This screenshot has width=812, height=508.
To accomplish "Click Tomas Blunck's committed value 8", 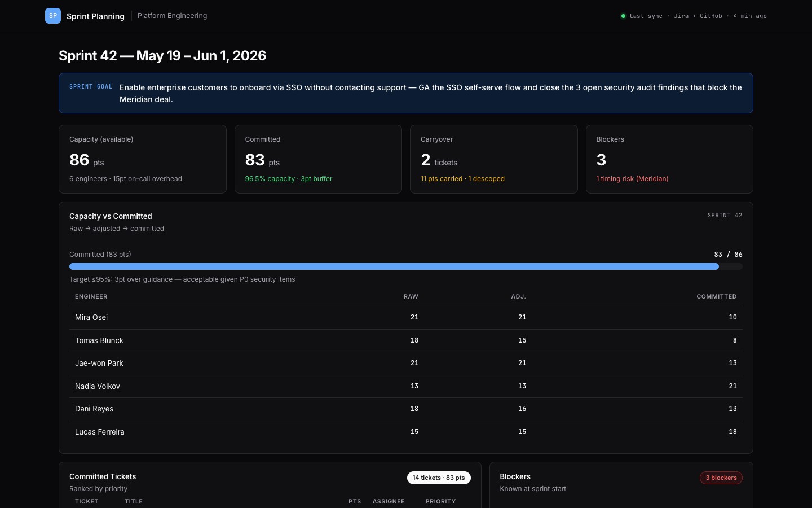I will 735,340.
